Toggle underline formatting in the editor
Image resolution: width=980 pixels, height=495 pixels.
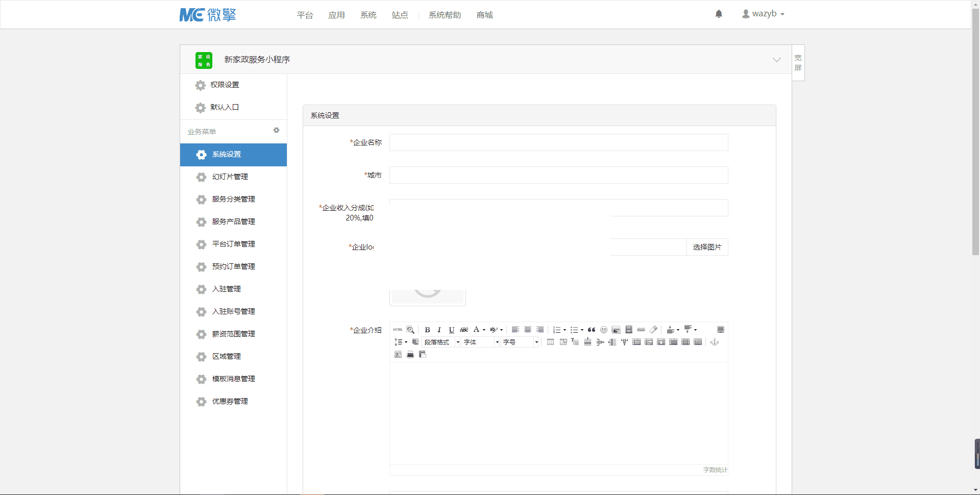click(x=451, y=330)
